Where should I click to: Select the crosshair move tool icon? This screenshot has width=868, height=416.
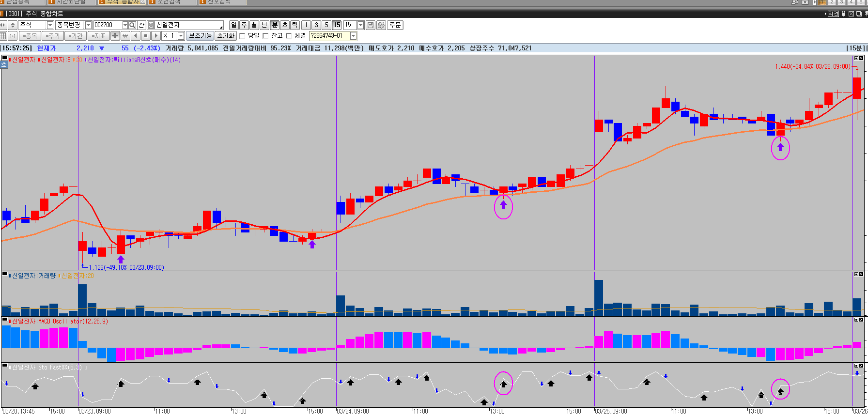pos(115,36)
